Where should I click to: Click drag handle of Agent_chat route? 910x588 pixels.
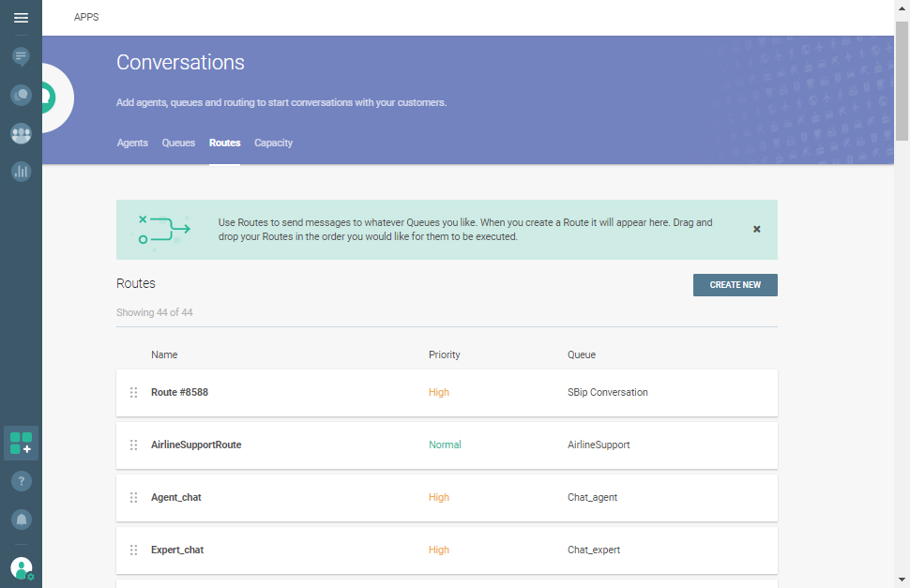point(133,498)
